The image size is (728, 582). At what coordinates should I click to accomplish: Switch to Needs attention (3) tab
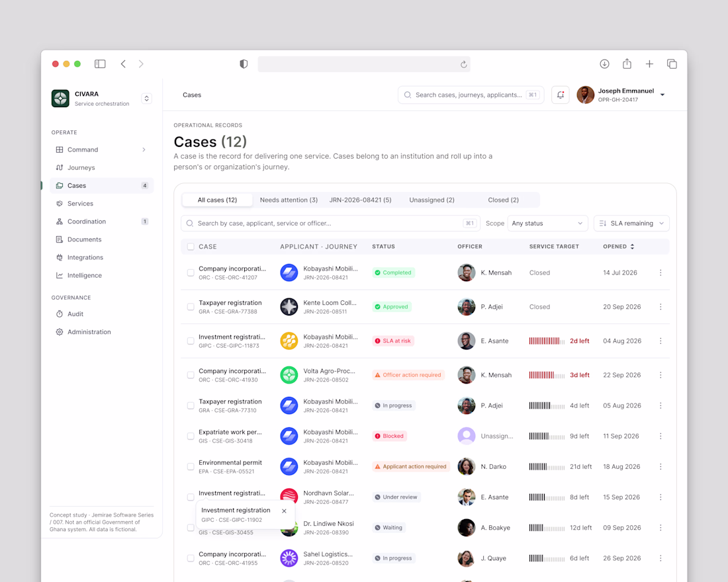point(289,200)
